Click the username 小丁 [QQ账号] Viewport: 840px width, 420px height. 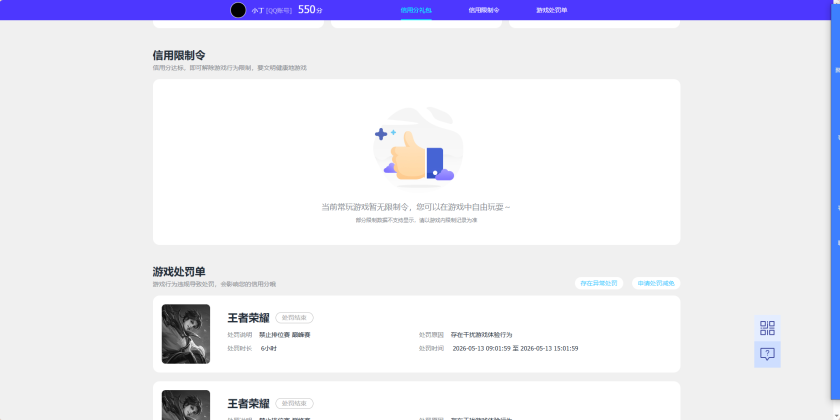272,10
